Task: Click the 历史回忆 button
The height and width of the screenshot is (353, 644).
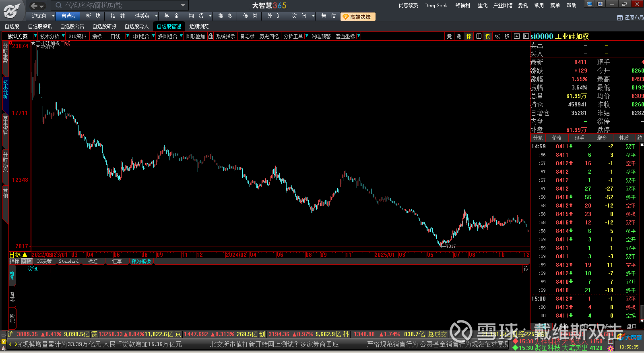Action: pos(269,36)
